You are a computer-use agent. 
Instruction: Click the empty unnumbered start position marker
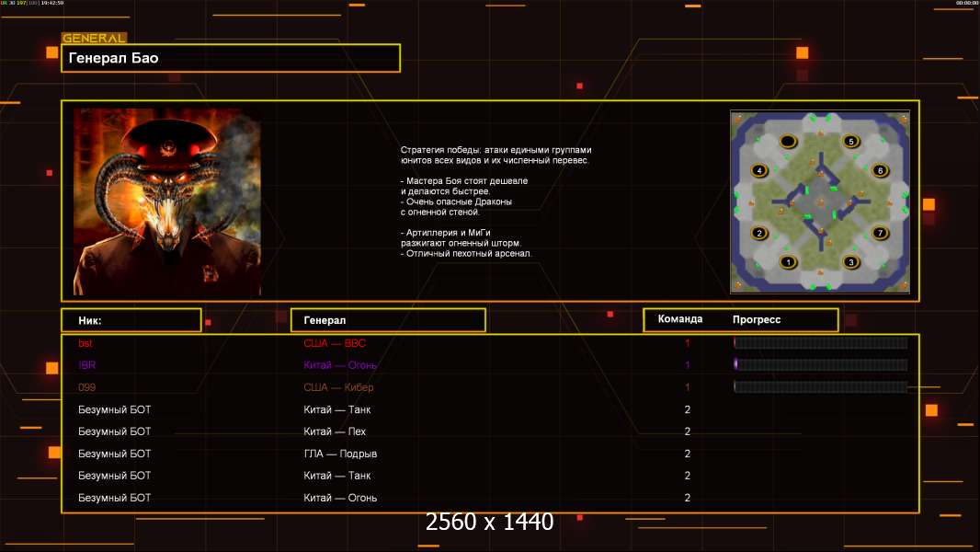click(x=788, y=142)
